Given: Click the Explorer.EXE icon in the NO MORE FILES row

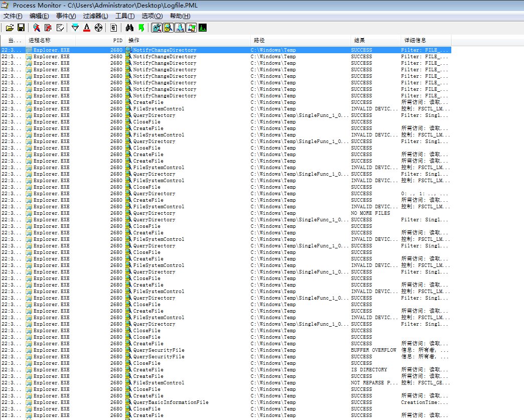Looking at the screenshot, I should [29, 213].
